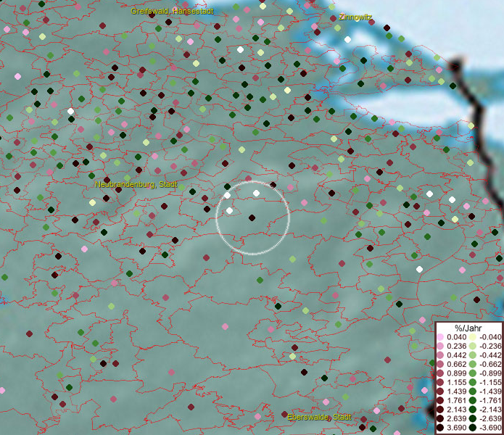The height and width of the screenshot is (435, 504).
Task: Select the legend swatch for 0.662
Action: 440,365
